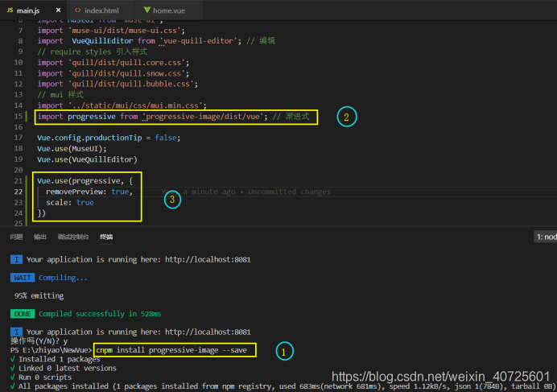Click line number 15 in the gutter
The width and height of the screenshot is (557, 392).
click(x=19, y=116)
